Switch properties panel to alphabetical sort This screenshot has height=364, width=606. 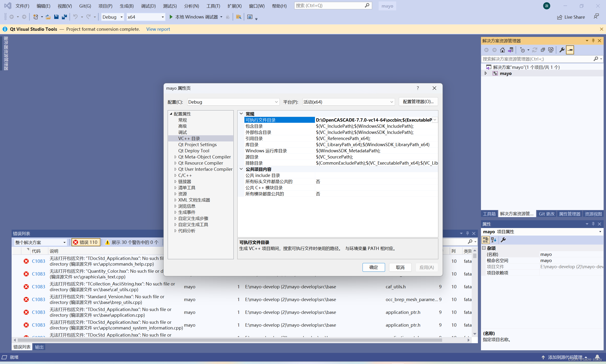click(x=494, y=240)
